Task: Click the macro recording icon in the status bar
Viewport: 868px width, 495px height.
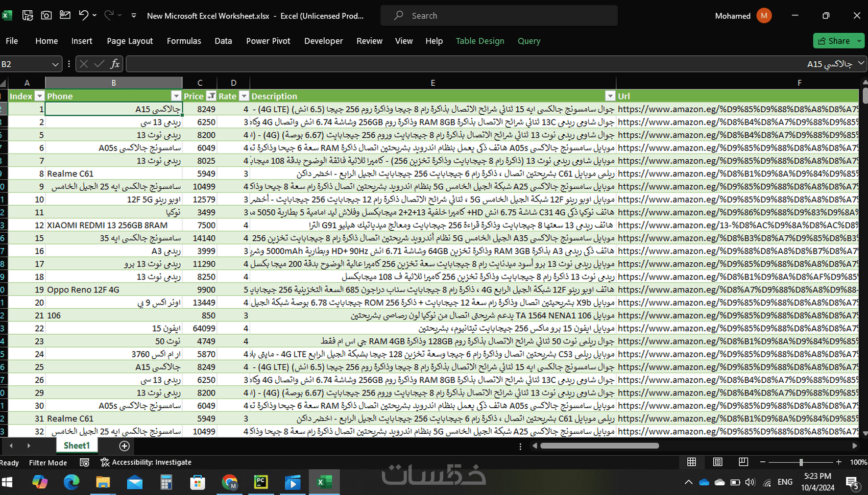Action: (x=84, y=462)
